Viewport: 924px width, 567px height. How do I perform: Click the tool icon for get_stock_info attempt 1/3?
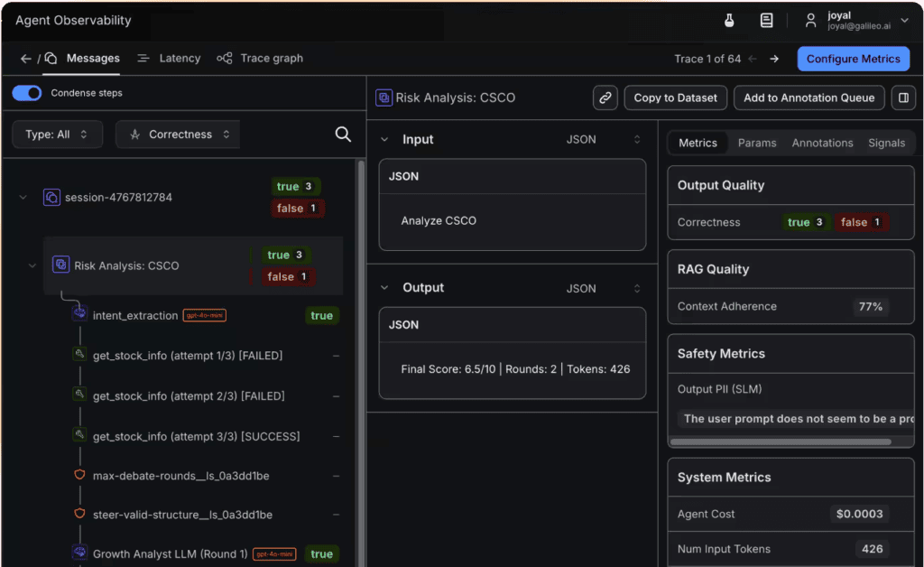point(79,354)
